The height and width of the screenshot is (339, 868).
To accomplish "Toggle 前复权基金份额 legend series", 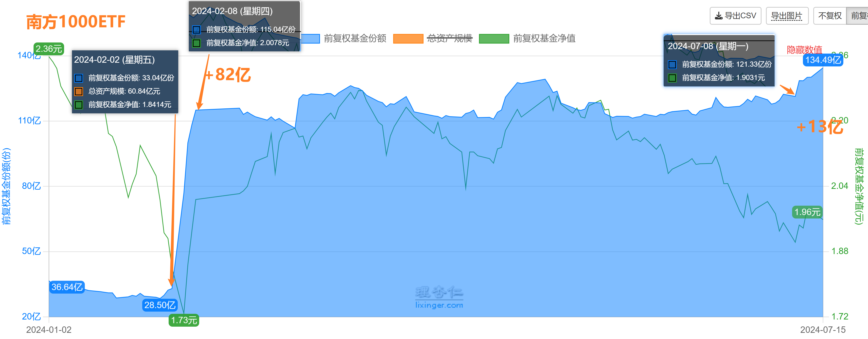I will (x=355, y=39).
